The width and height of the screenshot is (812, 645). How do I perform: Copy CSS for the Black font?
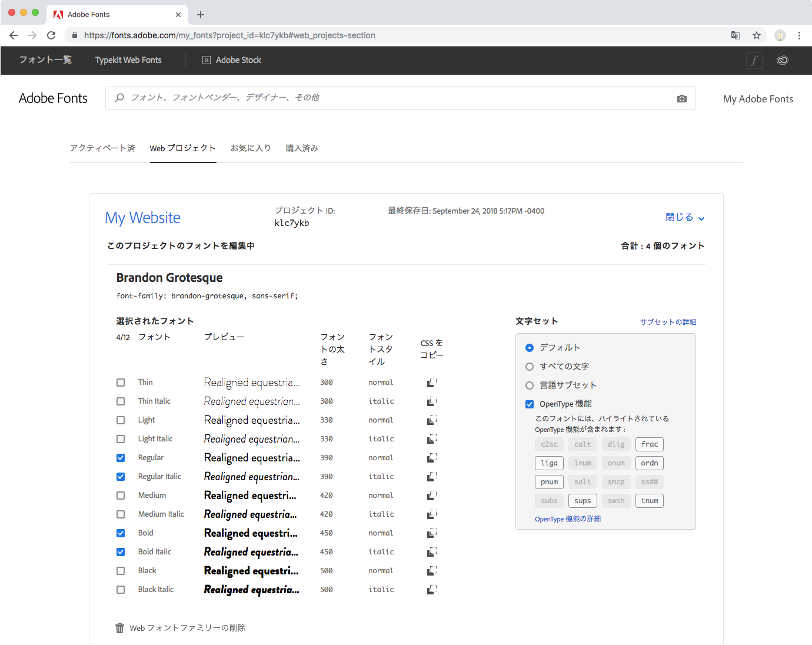tap(431, 571)
